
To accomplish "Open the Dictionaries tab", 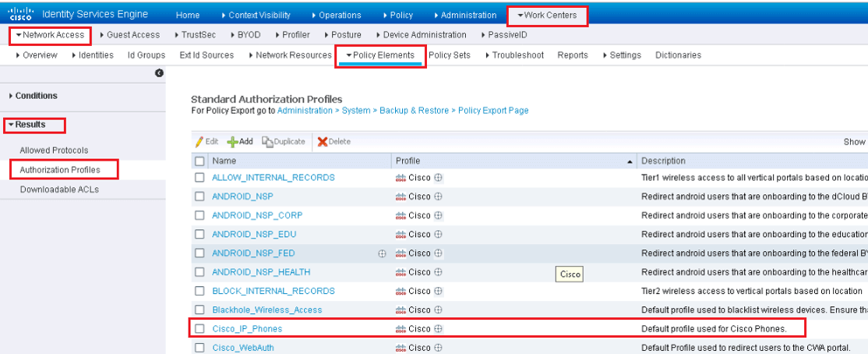I will click(x=678, y=55).
